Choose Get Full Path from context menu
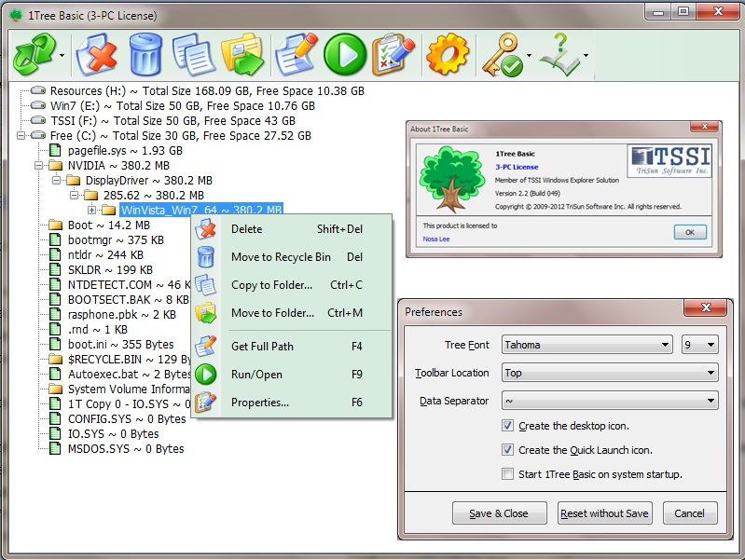Viewport: 745px width, 560px height. 262,347
